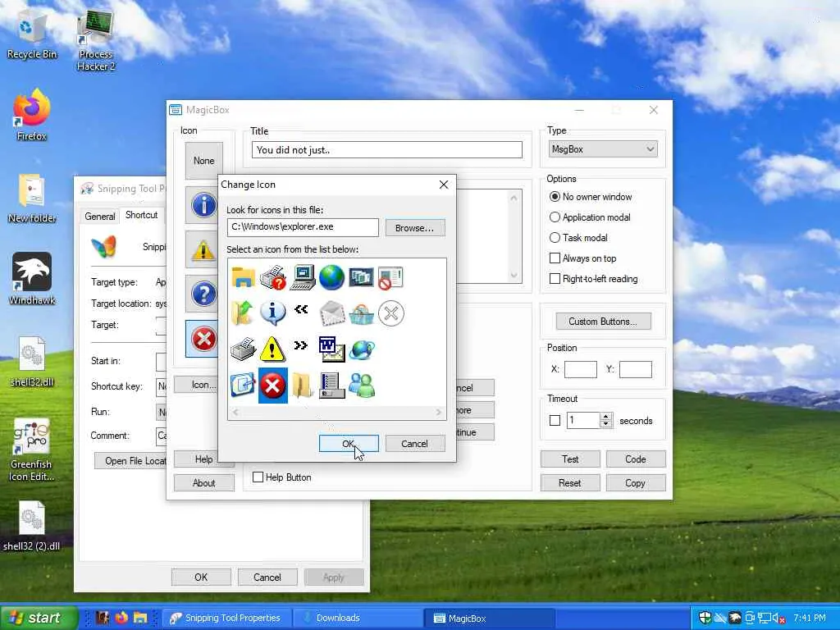Choose the folder with green up arrow icon
The image size is (840, 630).
(x=243, y=313)
